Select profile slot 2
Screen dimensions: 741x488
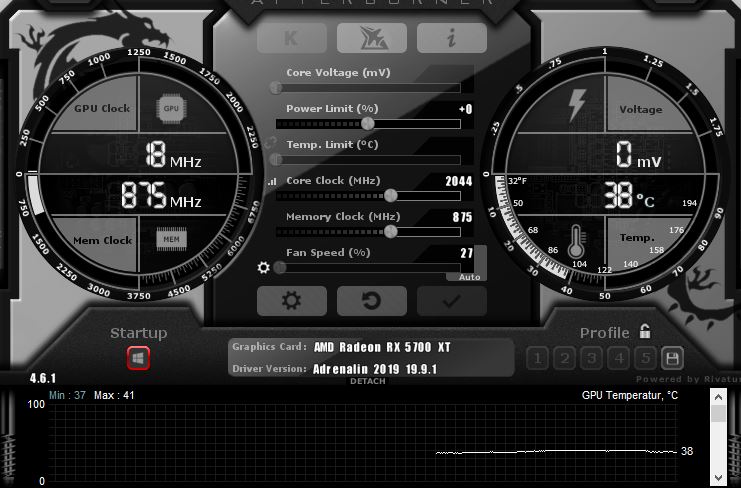[x=564, y=359]
